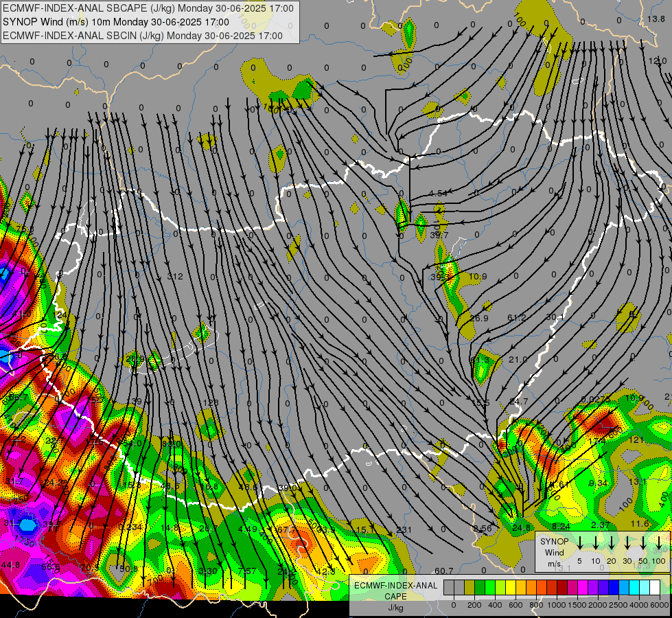
Task: Click the 2500 tick on CAPE colorbar
Action: click(x=618, y=605)
